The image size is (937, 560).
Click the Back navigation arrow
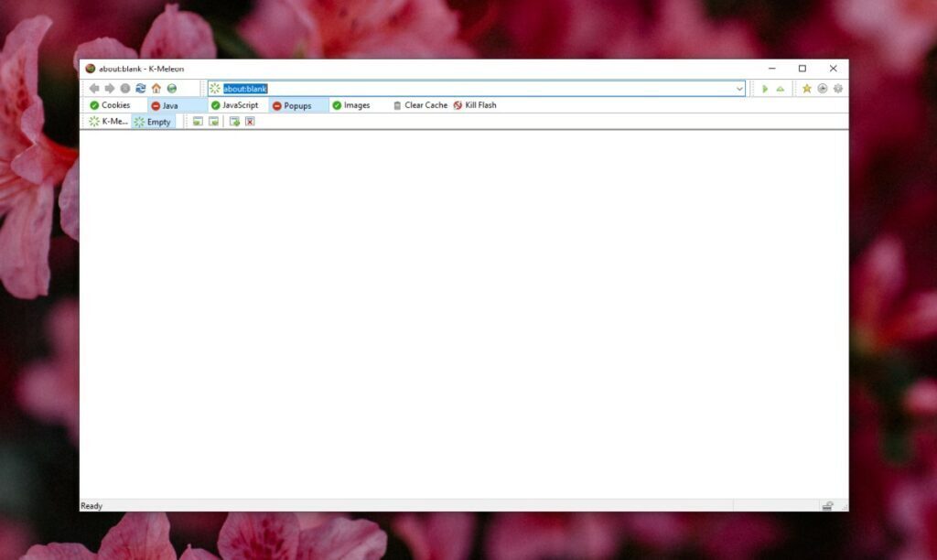(x=94, y=89)
